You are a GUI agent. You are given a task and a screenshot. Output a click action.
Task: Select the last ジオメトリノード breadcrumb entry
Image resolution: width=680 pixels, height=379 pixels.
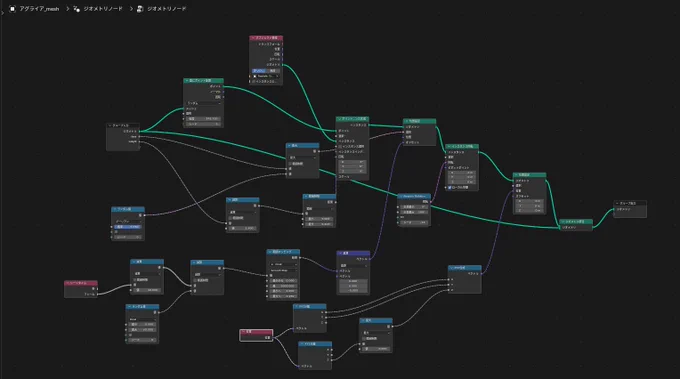click(x=167, y=9)
